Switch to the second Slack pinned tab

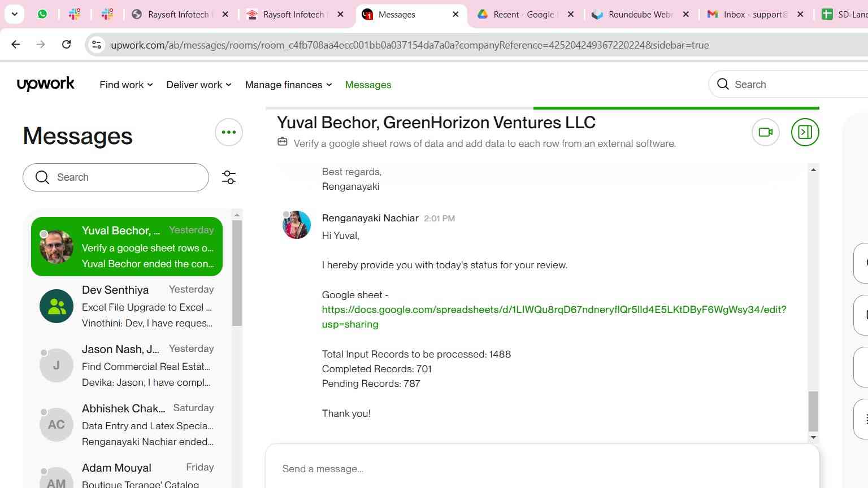point(107,14)
